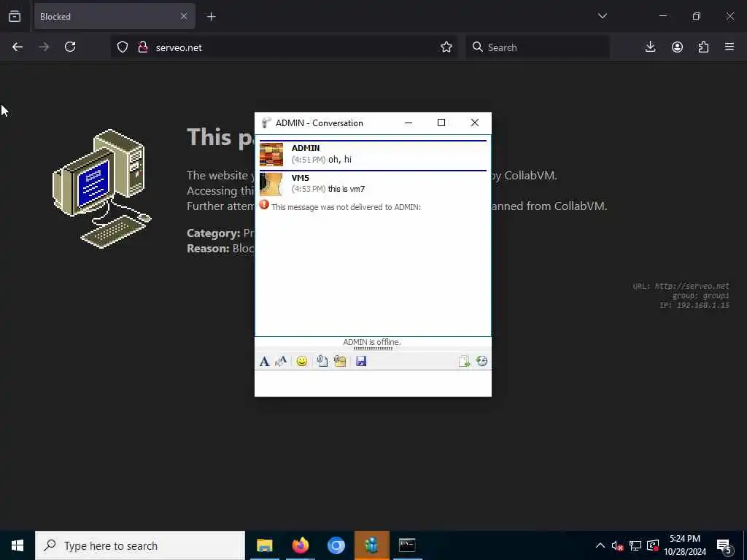Viewport: 747px width, 560px height.
Task: Open the notification center with 5 notifications
Action: [724, 545]
